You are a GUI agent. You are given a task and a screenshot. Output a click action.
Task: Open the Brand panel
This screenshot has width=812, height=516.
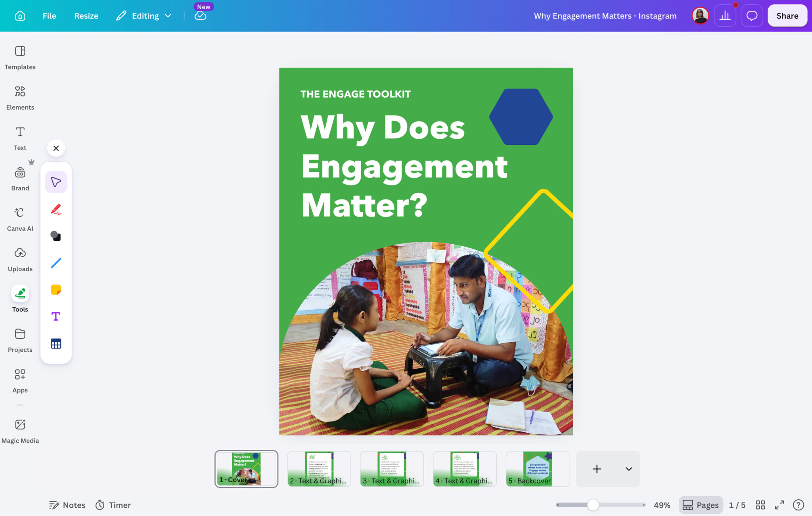[x=20, y=179]
